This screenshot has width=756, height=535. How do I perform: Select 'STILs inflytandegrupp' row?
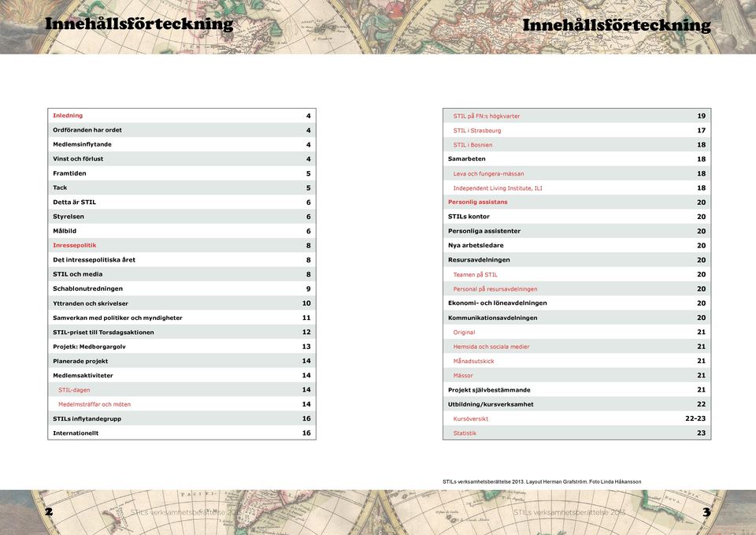coord(182,418)
